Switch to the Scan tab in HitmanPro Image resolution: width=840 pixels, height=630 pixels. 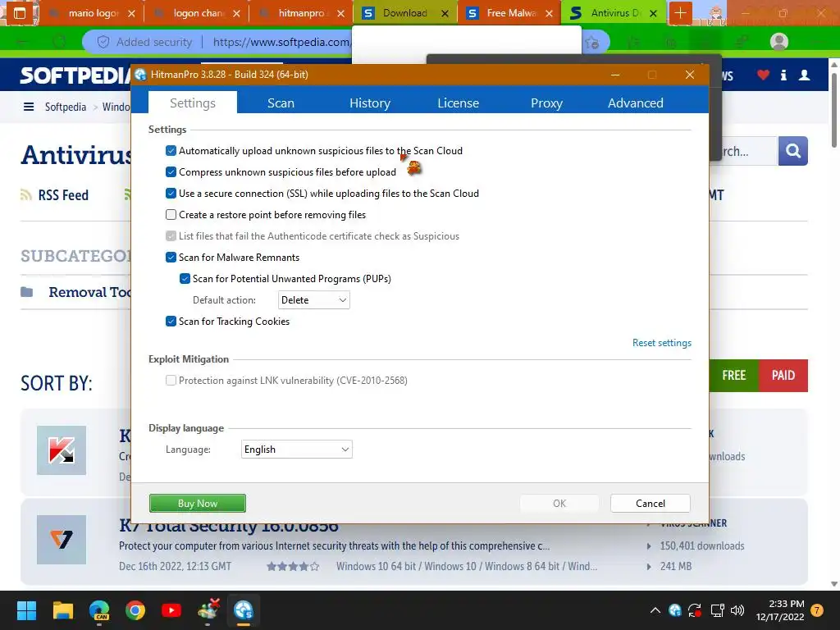(281, 103)
